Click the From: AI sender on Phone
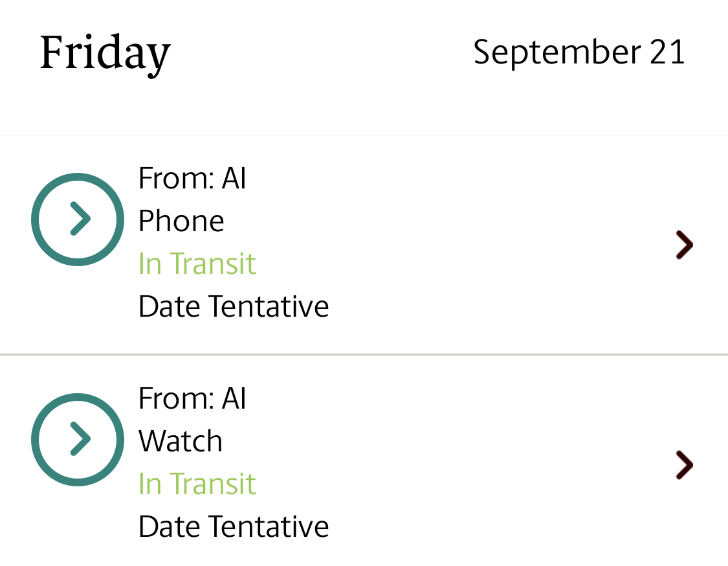The width and height of the screenshot is (728, 566). click(x=192, y=178)
